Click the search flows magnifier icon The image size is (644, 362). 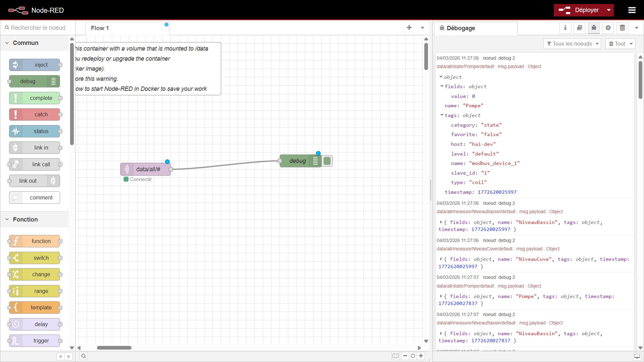click(x=84, y=356)
